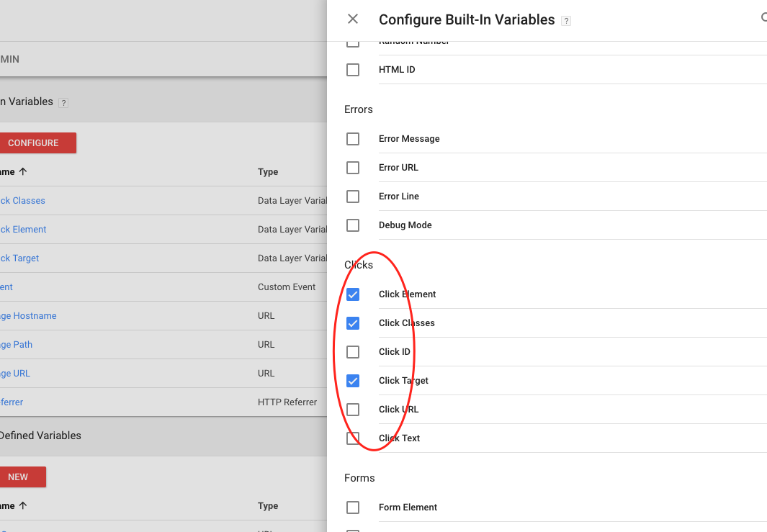Image resolution: width=767 pixels, height=532 pixels.
Task: Open help icon beside Built-In Variables heading
Action: (x=63, y=103)
